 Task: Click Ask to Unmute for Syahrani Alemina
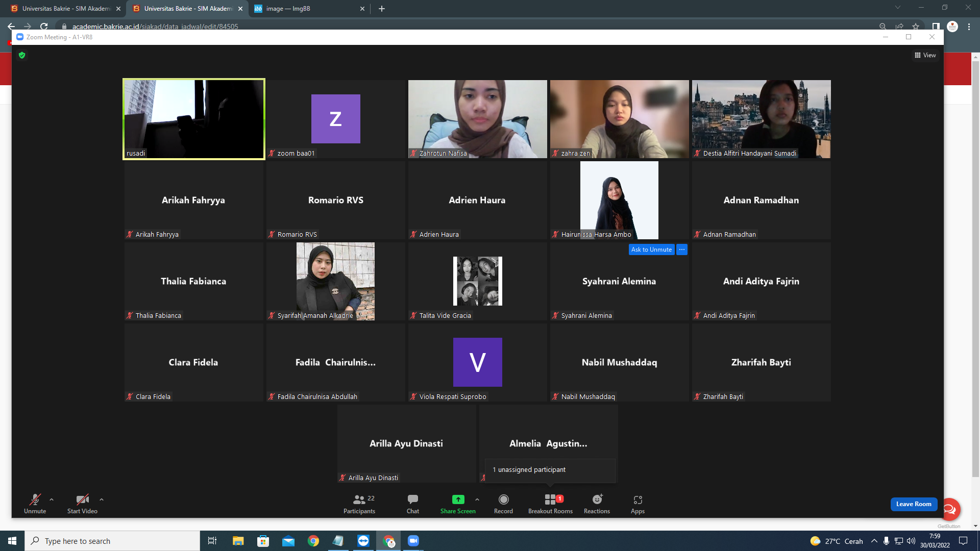(x=651, y=249)
